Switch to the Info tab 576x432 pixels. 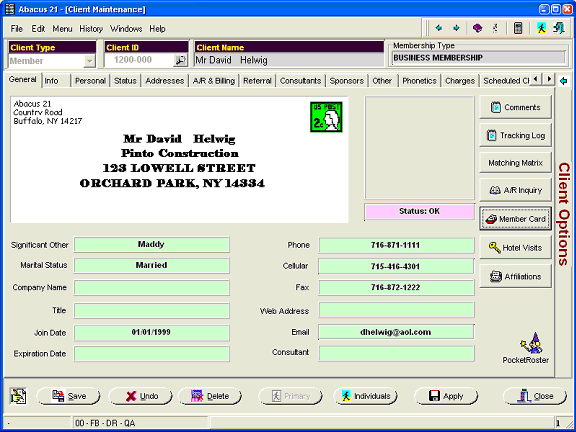pos(55,81)
